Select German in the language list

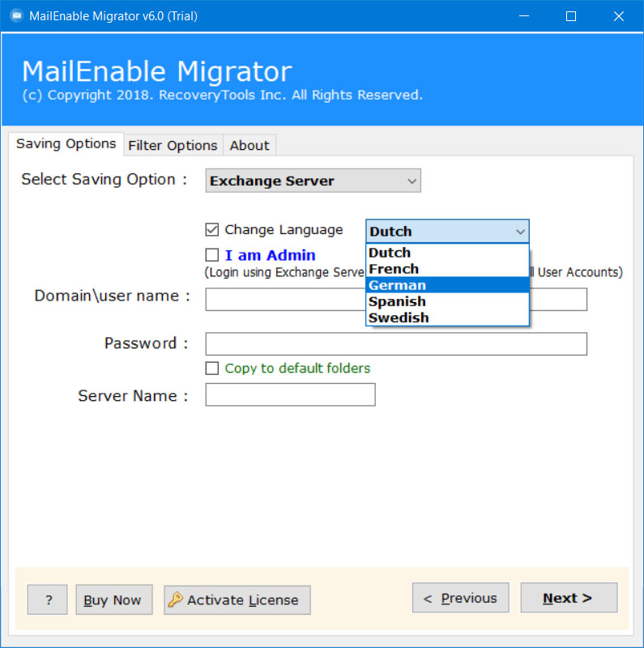(x=447, y=285)
